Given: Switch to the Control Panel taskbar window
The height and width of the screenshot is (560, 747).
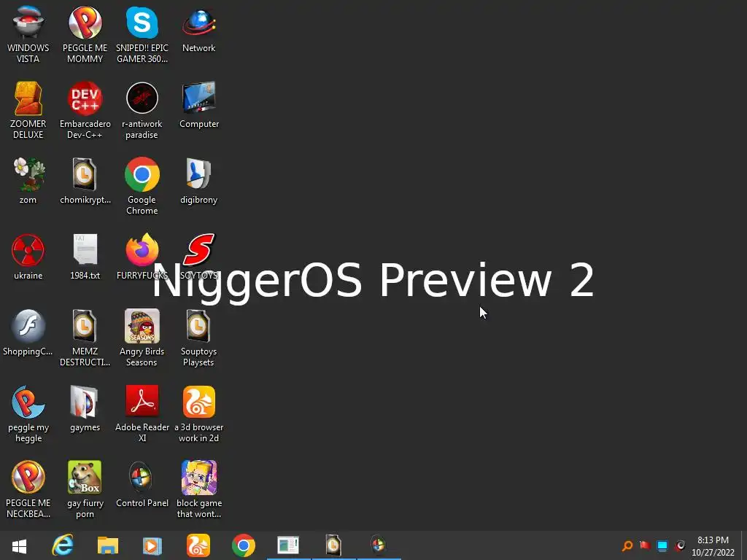Looking at the screenshot, I should (379, 545).
